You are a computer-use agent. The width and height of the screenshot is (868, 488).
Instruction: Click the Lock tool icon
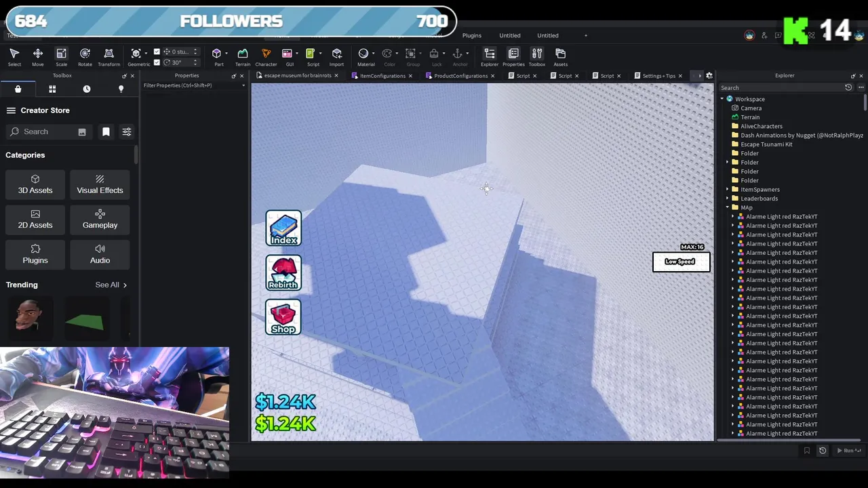434,54
